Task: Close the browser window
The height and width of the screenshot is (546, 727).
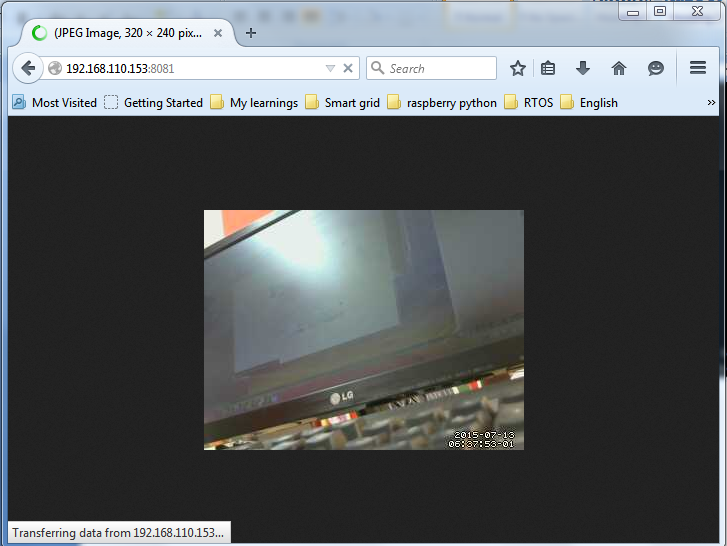Action: [x=698, y=11]
